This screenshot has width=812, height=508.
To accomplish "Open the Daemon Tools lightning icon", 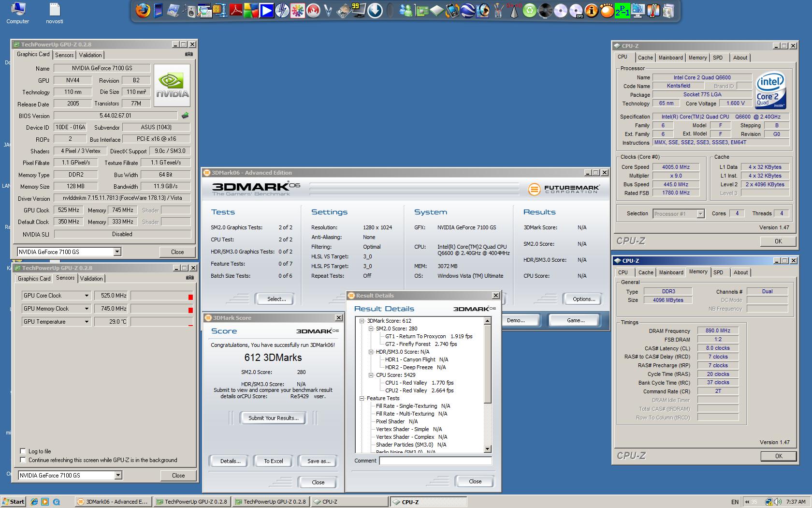I will pyautogui.click(x=282, y=11).
